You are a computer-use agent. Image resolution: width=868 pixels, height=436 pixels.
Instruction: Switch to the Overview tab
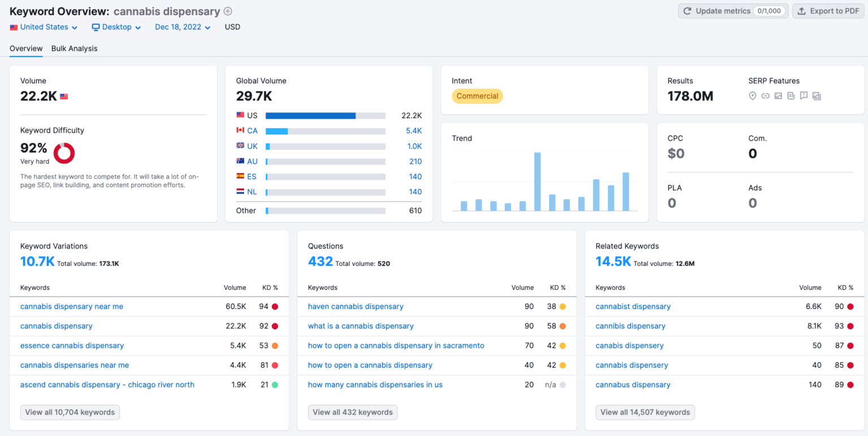pyautogui.click(x=26, y=49)
